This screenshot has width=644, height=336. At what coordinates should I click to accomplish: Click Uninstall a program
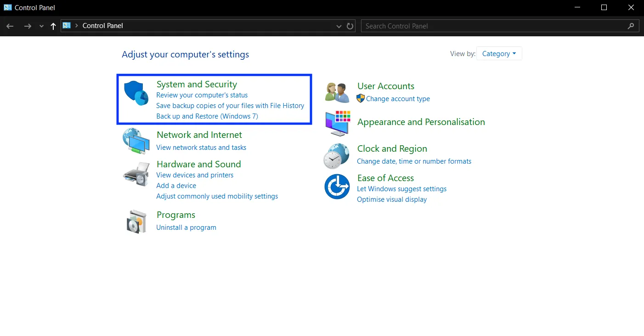pos(186,227)
